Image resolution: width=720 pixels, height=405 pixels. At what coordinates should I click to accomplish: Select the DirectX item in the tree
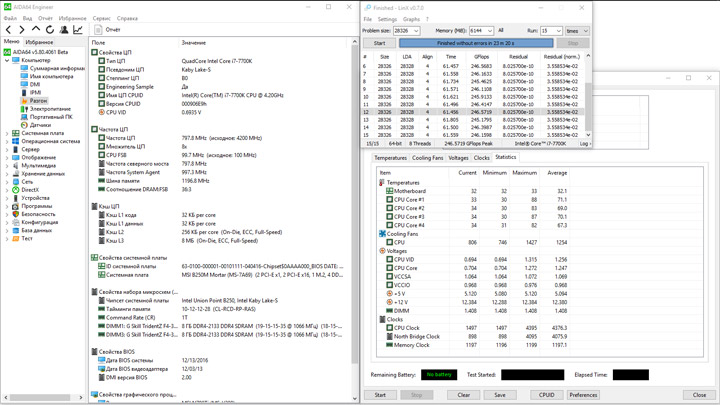click(x=30, y=190)
